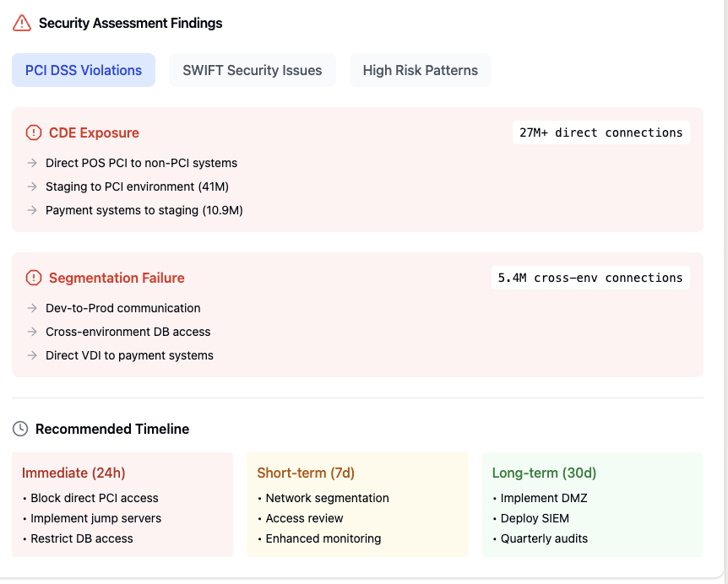728x584 pixels.
Task: Click arrow icon beside Direct POS PCI
Action: coord(32,163)
